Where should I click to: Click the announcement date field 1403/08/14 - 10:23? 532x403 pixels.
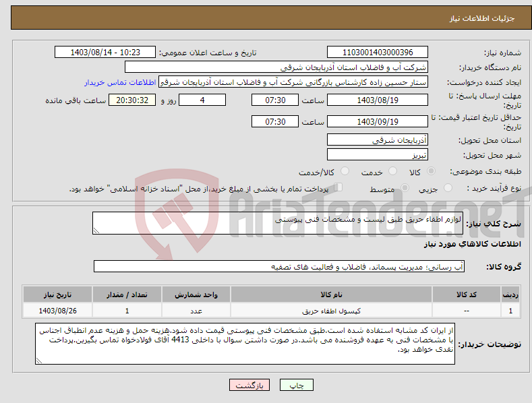coord(105,53)
